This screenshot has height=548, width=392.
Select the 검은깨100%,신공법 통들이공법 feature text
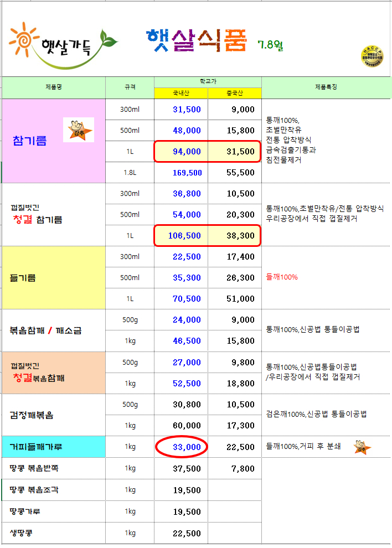pos(317,415)
